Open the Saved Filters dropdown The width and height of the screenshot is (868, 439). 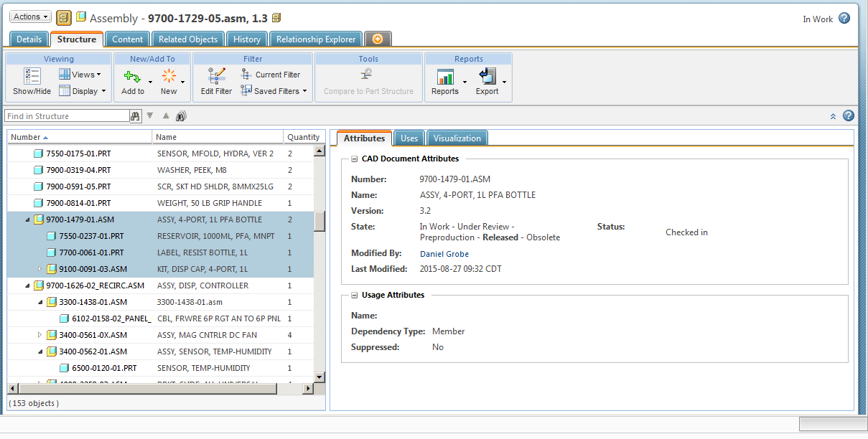(274, 91)
